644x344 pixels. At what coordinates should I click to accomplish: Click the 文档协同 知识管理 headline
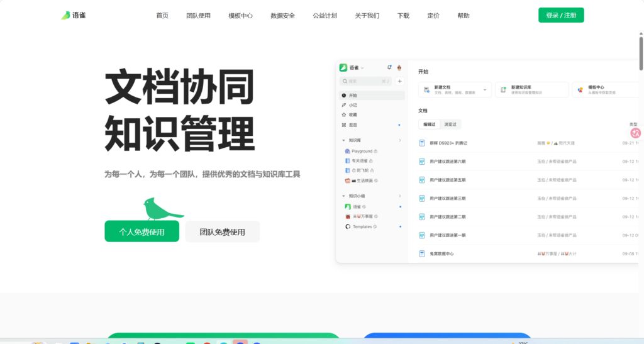[179, 110]
